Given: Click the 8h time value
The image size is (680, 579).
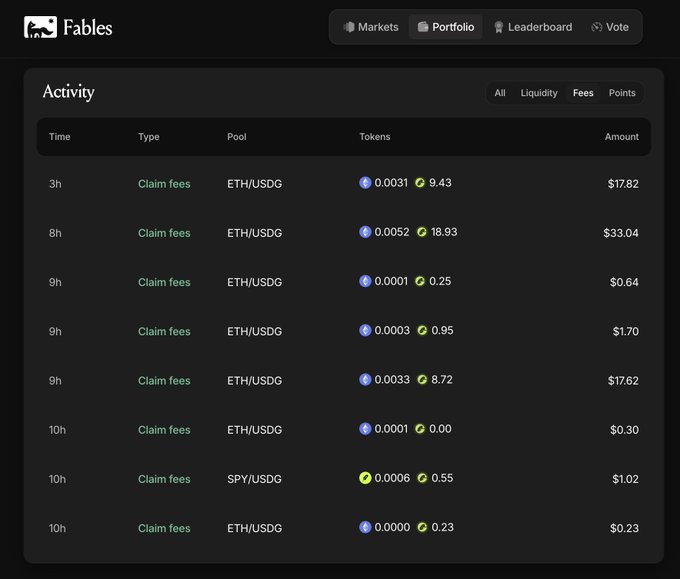Looking at the screenshot, I should pyautogui.click(x=55, y=233).
